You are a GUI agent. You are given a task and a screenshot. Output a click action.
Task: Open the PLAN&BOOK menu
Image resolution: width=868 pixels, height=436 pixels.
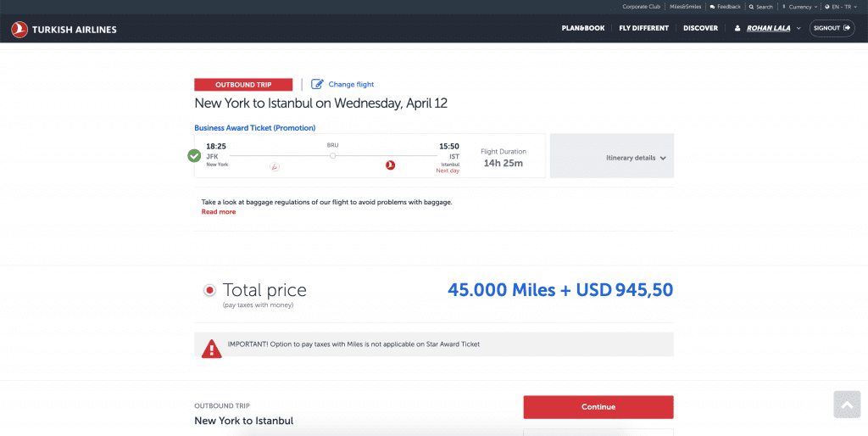(x=583, y=28)
